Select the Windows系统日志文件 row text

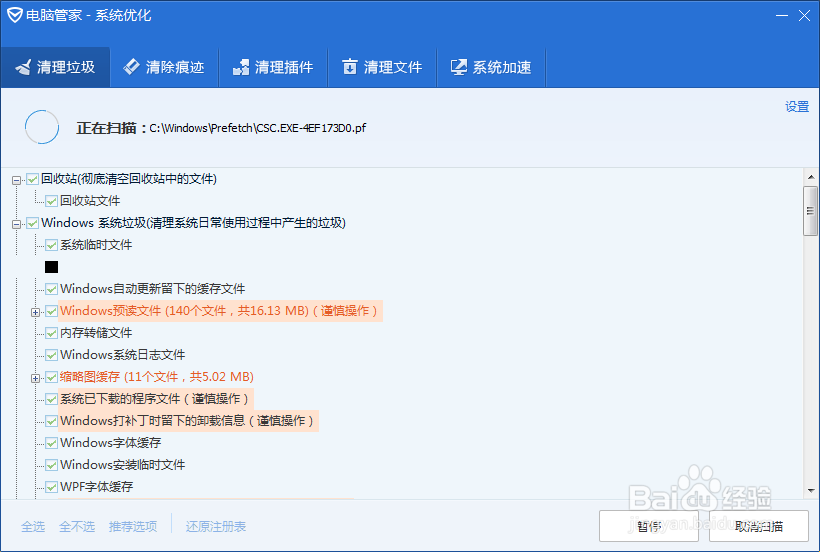pyautogui.click(x=123, y=355)
